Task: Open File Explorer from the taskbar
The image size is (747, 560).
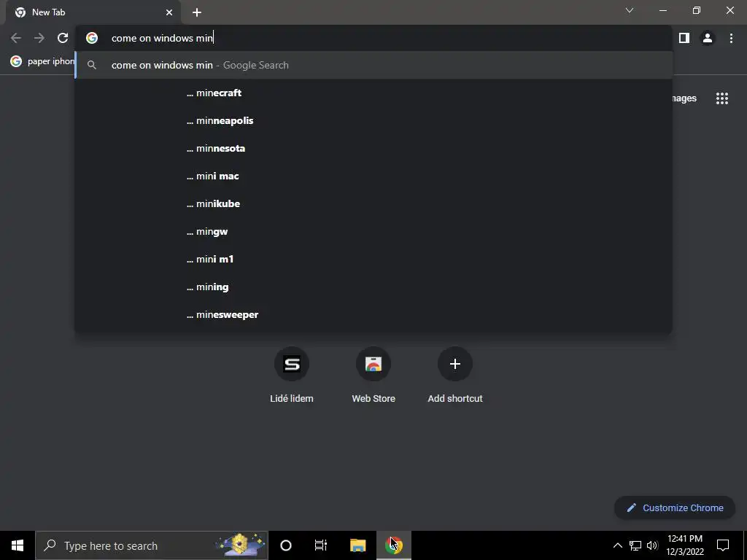Action: [357, 545]
